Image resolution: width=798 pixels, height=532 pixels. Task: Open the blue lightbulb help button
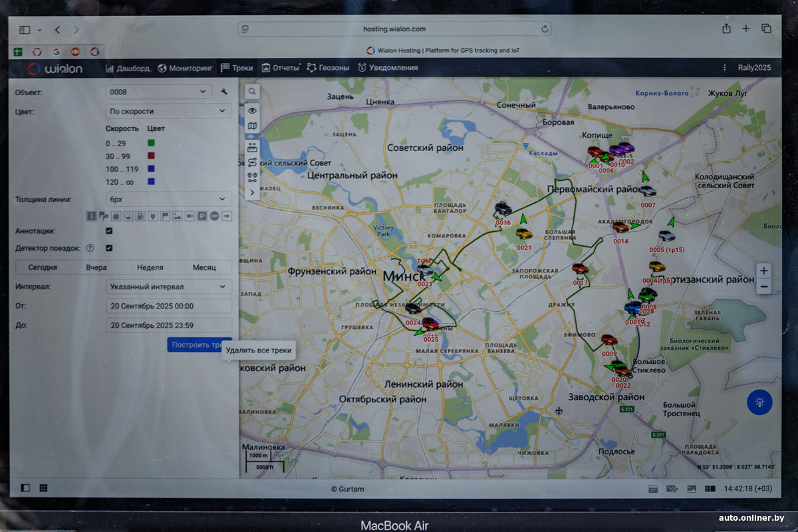[759, 402]
